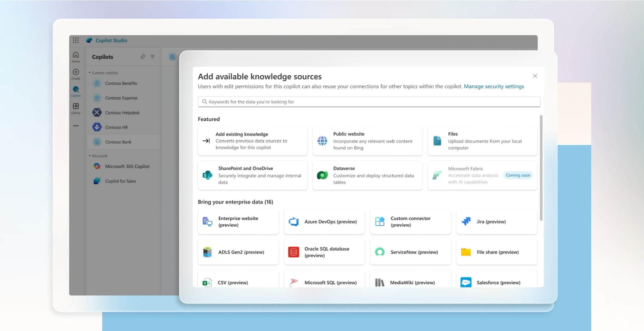Image resolution: width=644 pixels, height=331 pixels.
Task: Select the Public website knowledge source
Action: (x=367, y=141)
